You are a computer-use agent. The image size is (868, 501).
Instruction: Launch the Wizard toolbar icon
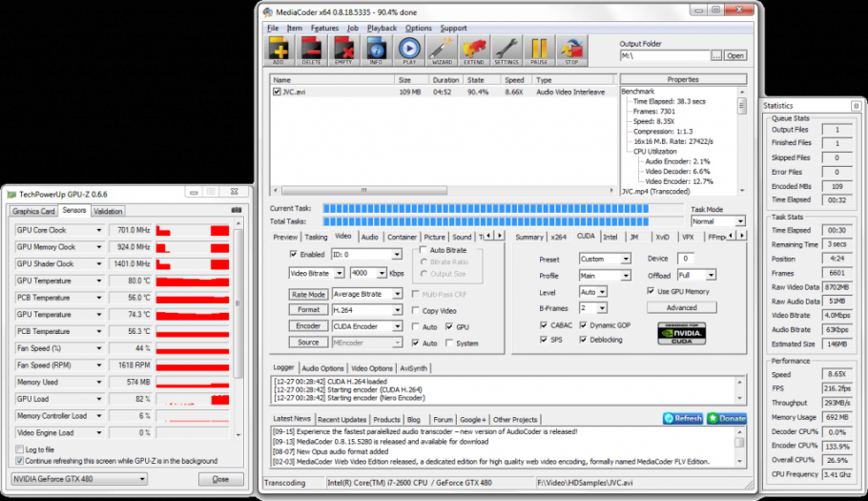tap(442, 51)
